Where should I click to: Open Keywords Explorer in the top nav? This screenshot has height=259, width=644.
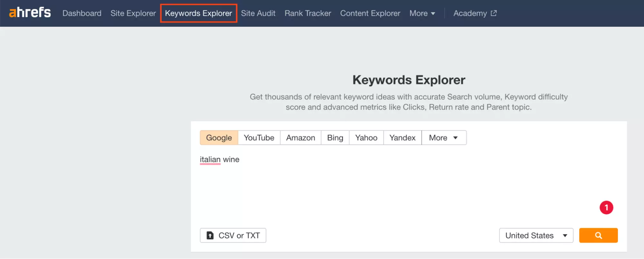[x=198, y=13]
